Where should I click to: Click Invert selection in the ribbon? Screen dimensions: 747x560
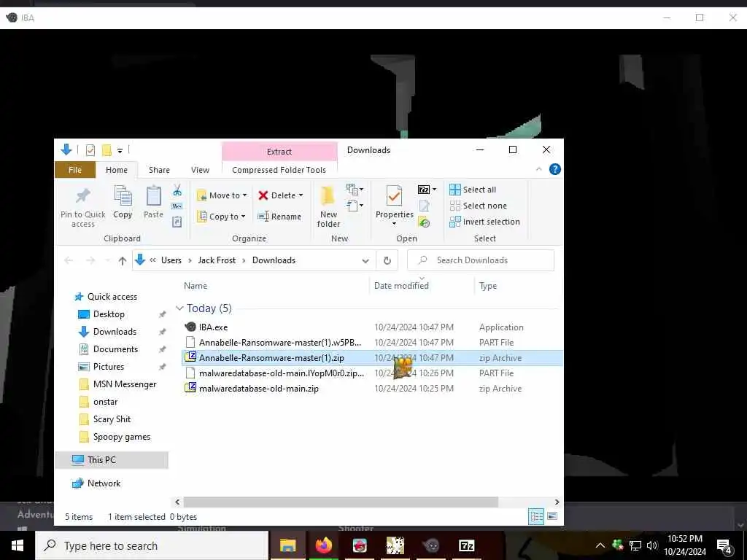(x=484, y=222)
